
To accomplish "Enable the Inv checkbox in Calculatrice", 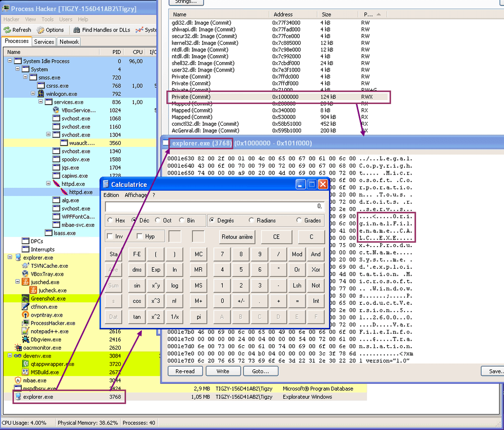I will click(x=109, y=236).
